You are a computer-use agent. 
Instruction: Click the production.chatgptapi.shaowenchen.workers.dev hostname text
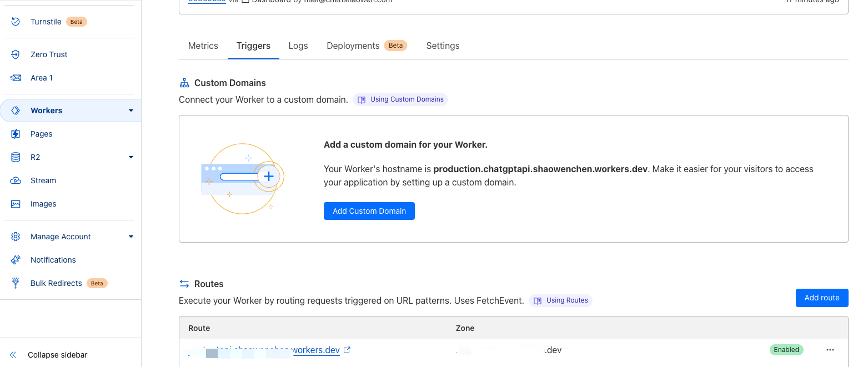(540, 169)
